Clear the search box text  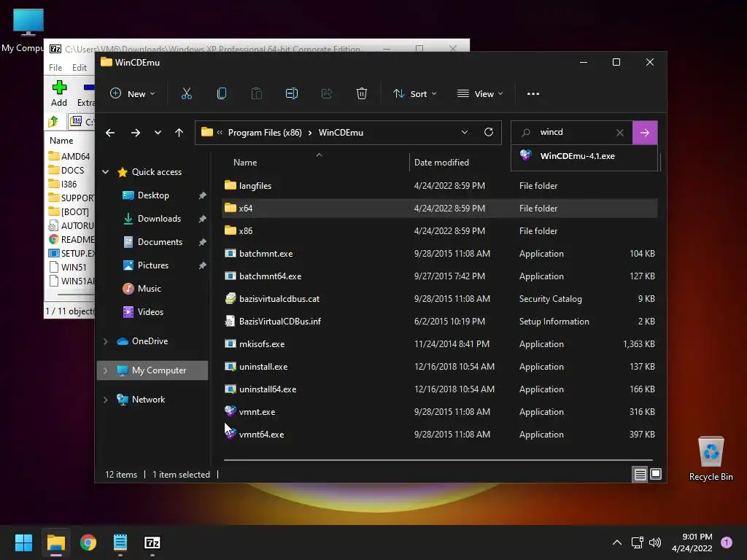[x=620, y=133]
